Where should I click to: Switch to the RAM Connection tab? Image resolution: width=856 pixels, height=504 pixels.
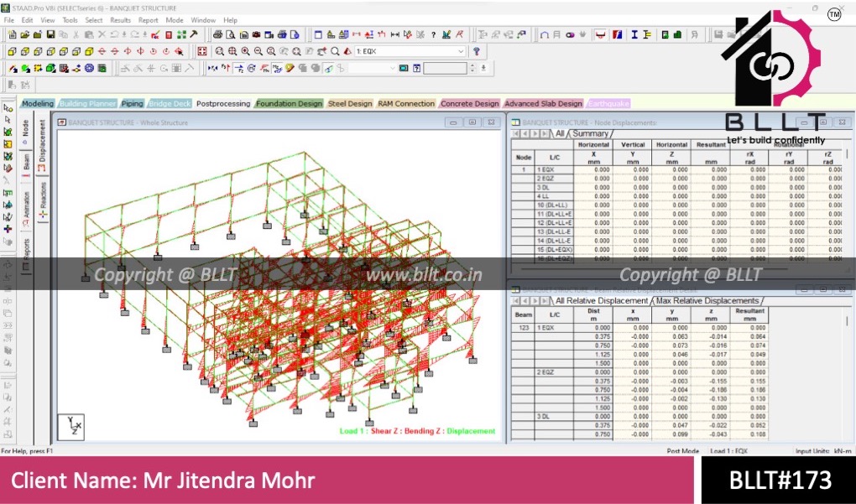(x=406, y=104)
